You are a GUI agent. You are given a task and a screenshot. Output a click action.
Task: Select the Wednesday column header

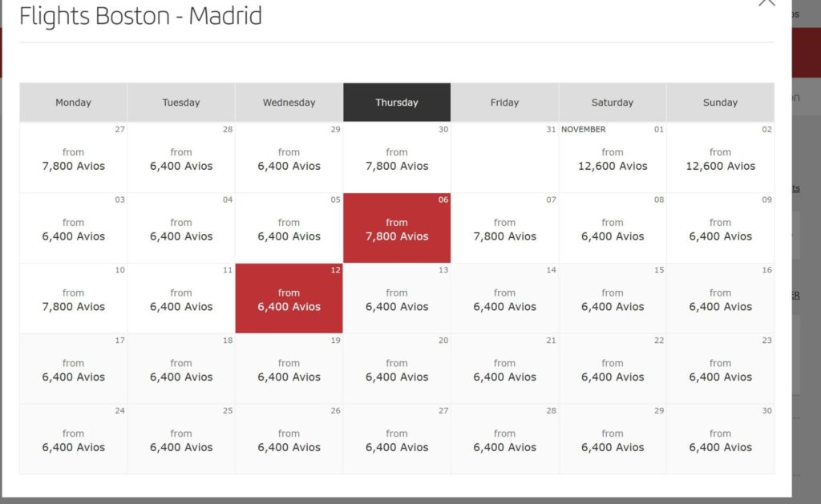(289, 102)
